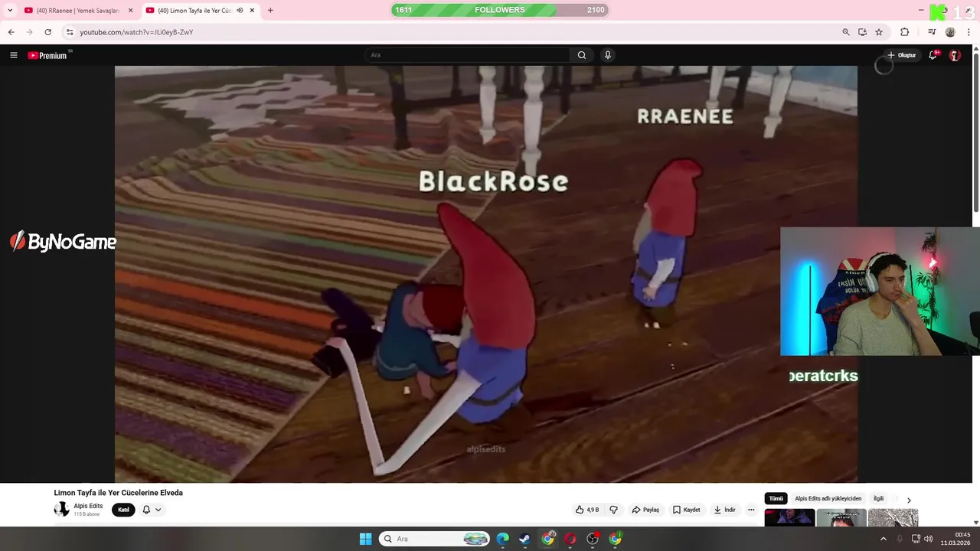Open the YouTube account avatar menu
The image size is (980, 551).
tap(955, 55)
